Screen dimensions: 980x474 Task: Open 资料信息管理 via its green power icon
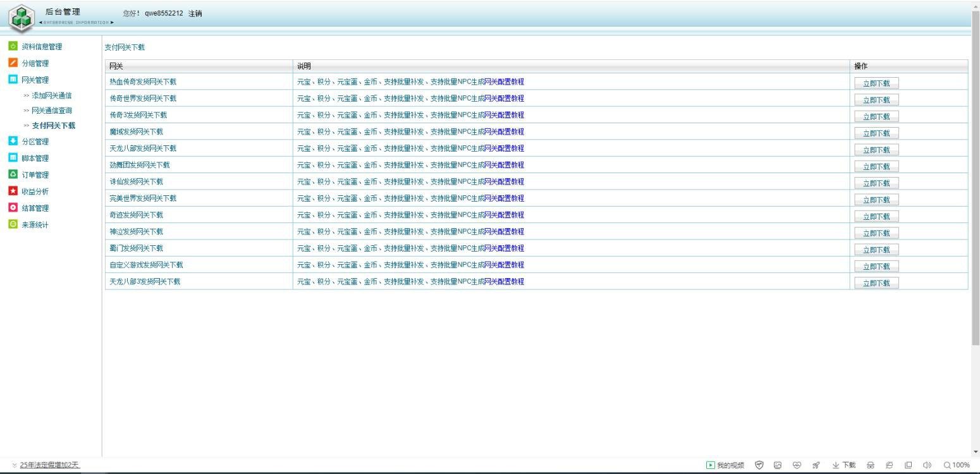click(x=13, y=46)
